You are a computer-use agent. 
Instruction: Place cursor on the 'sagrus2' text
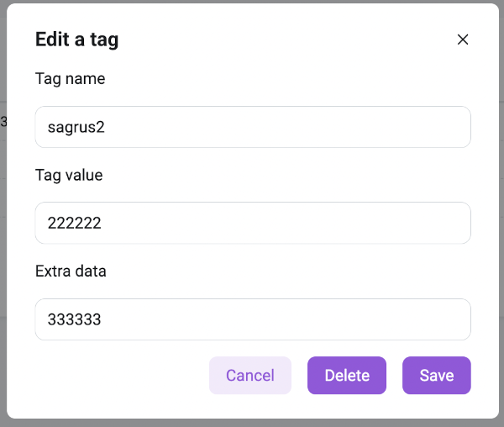pos(76,127)
